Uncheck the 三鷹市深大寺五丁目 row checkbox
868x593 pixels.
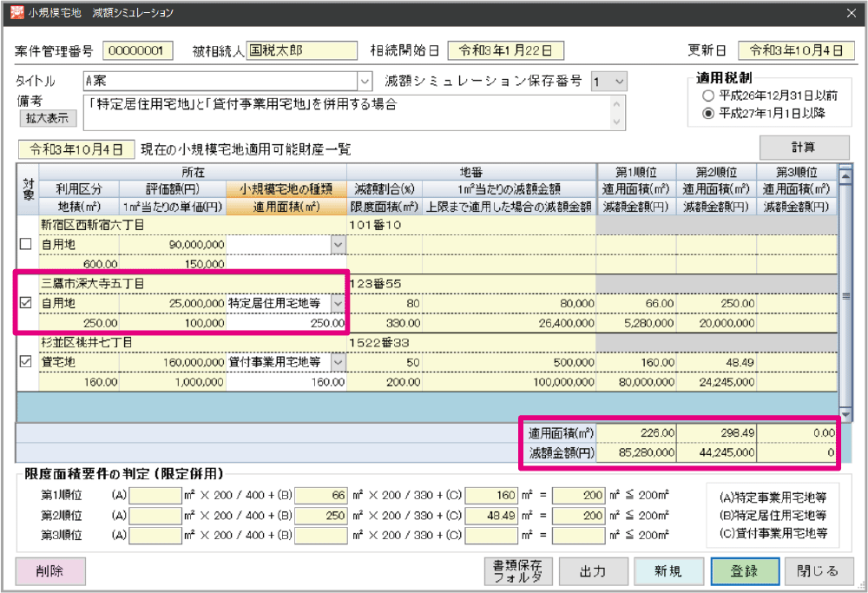click(25, 304)
